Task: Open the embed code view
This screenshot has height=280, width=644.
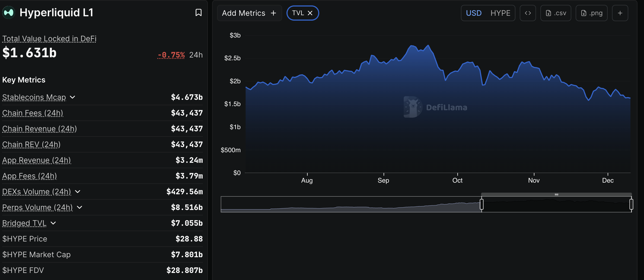Action: coord(528,13)
